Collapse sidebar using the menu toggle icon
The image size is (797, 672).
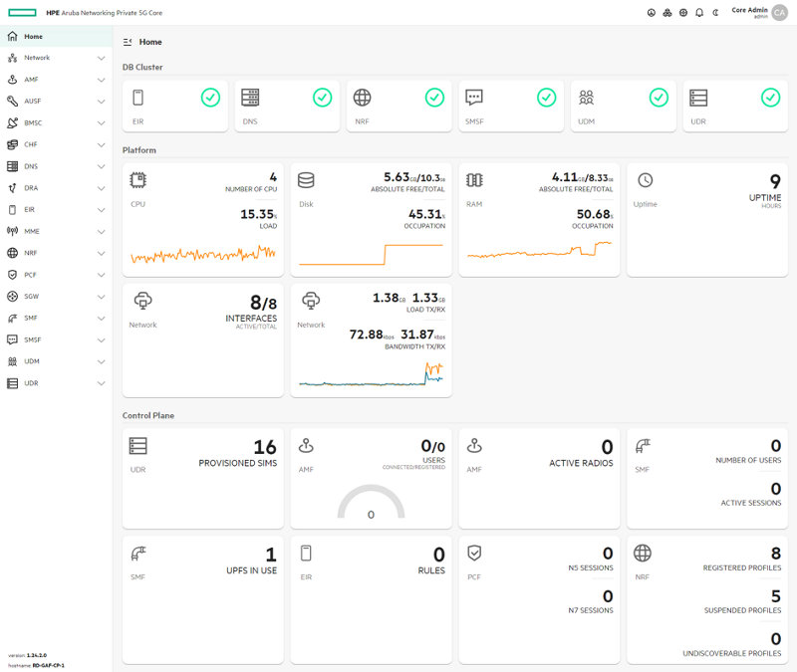(128, 42)
